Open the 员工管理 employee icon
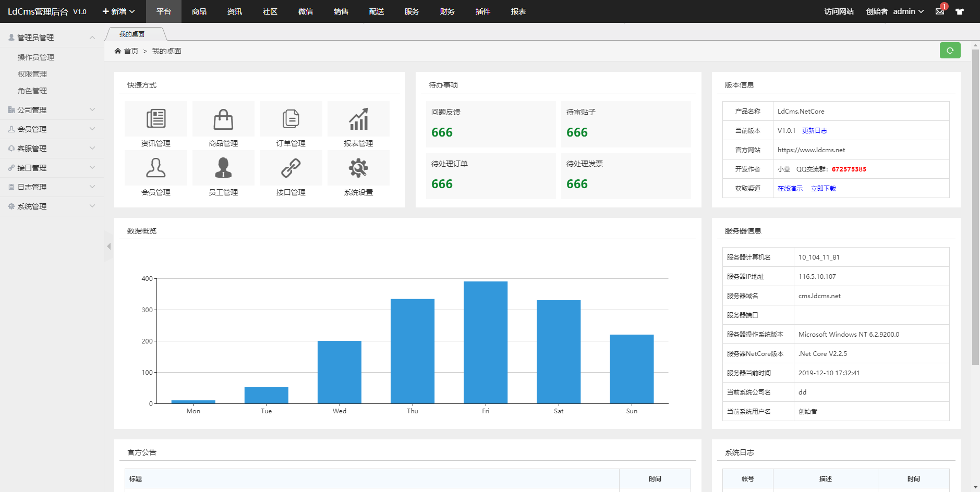The width and height of the screenshot is (980, 492). click(x=223, y=168)
